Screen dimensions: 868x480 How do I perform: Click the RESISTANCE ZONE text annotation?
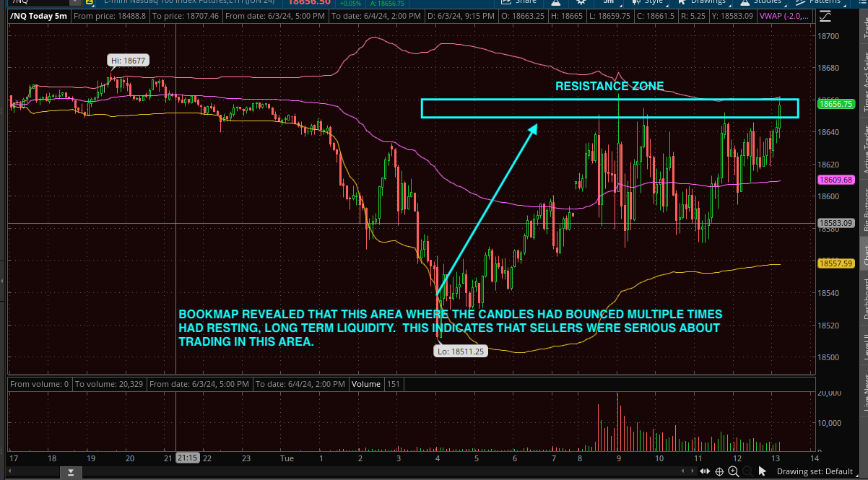click(609, 87)
